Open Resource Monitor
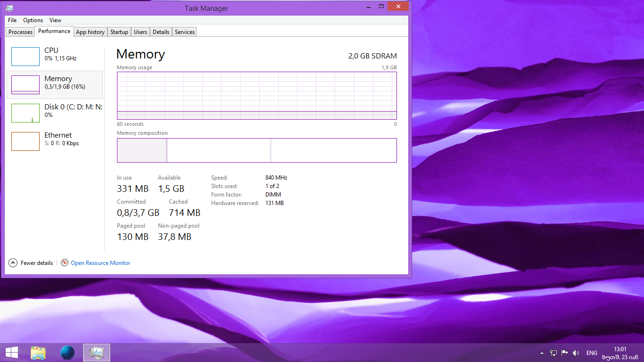 pyautogui.click(x=100, y=263)
